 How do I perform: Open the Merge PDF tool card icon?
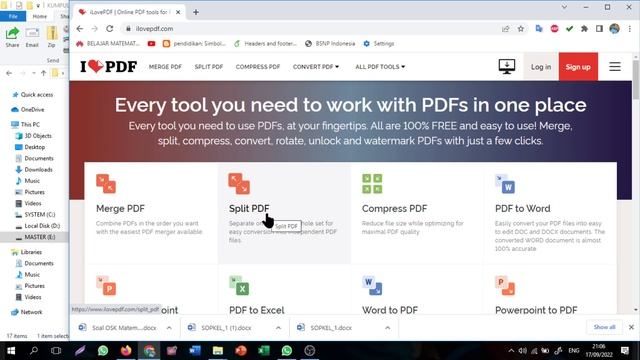tap(106, 184)
